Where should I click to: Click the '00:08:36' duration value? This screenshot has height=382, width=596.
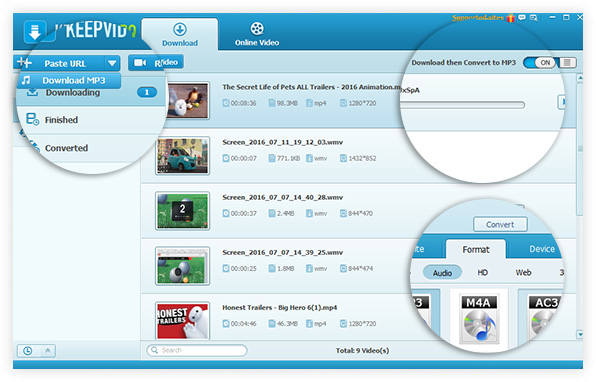click(243, 103)
